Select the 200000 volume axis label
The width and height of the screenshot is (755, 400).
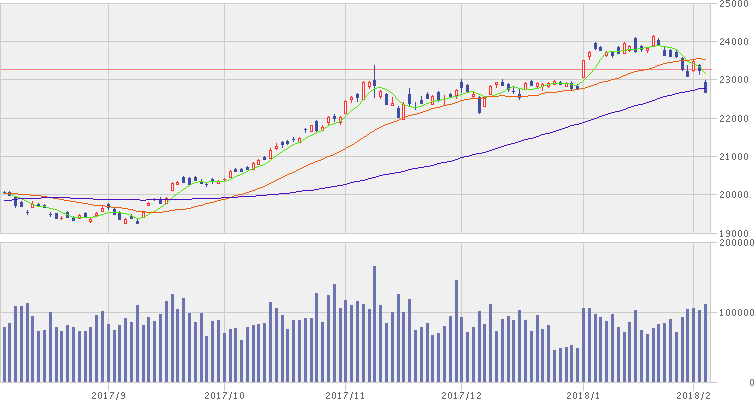pos(736,243)
